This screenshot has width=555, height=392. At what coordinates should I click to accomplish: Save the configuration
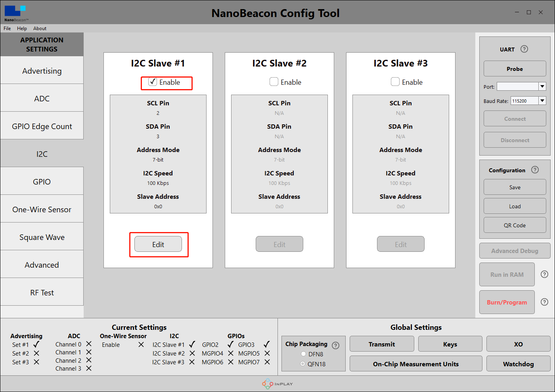pyautogui.click(x=515, y=187)
